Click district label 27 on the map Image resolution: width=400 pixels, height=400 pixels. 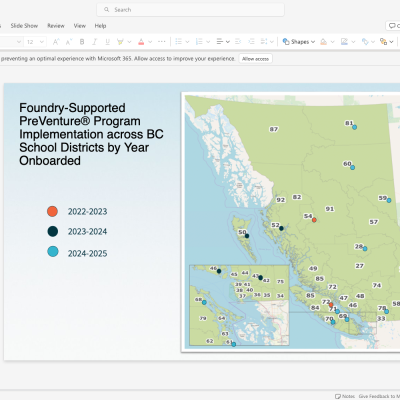(x=359, y=266)
